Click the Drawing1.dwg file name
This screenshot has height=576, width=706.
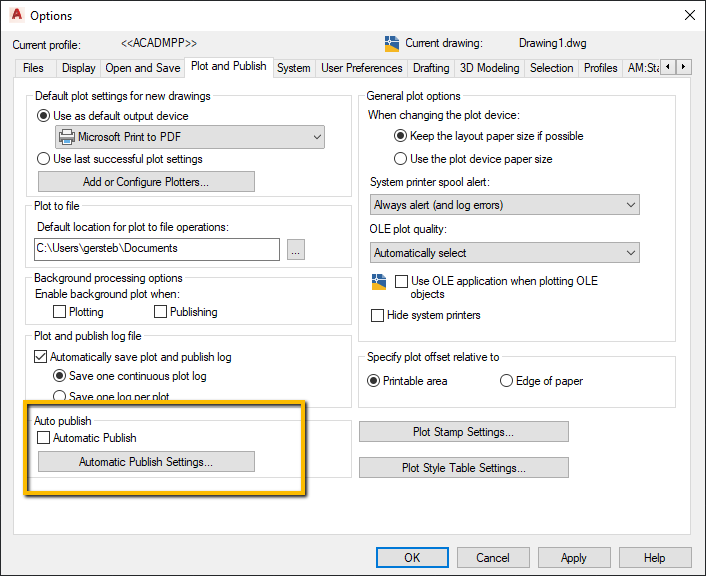click(552, 43)
